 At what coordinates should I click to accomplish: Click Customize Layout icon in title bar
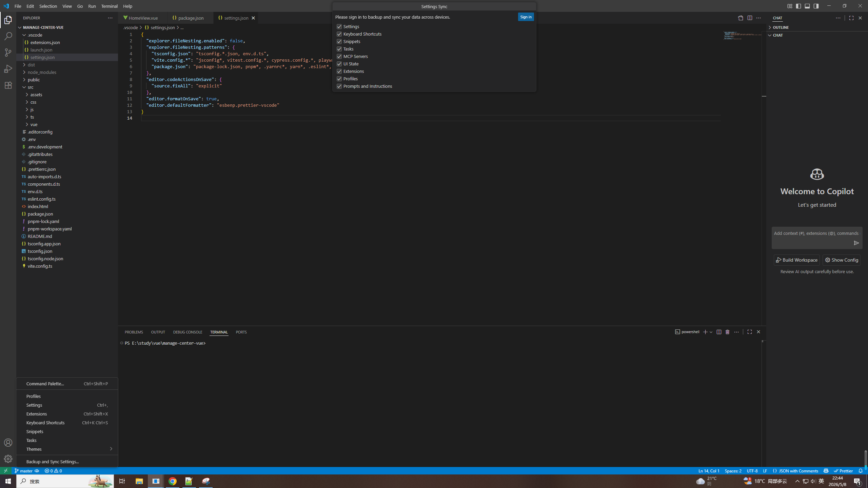[790, 6]
